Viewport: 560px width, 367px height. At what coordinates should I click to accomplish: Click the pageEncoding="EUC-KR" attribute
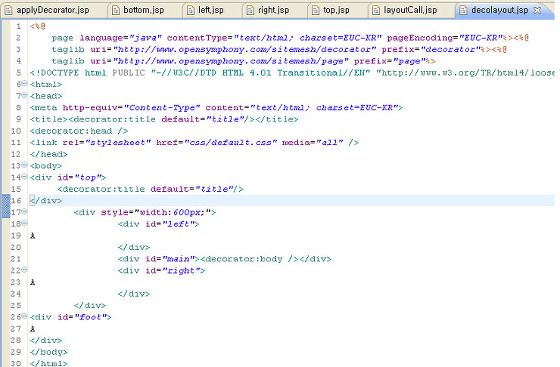(445, 38)
